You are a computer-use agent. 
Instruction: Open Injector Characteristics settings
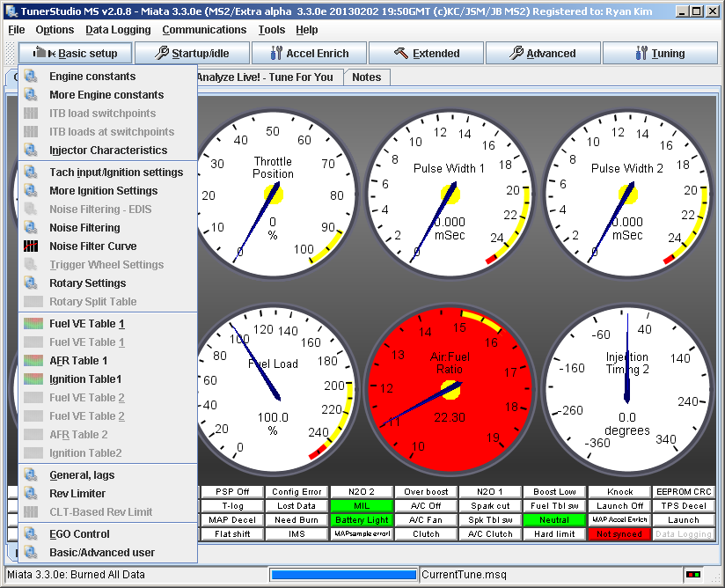107,151
